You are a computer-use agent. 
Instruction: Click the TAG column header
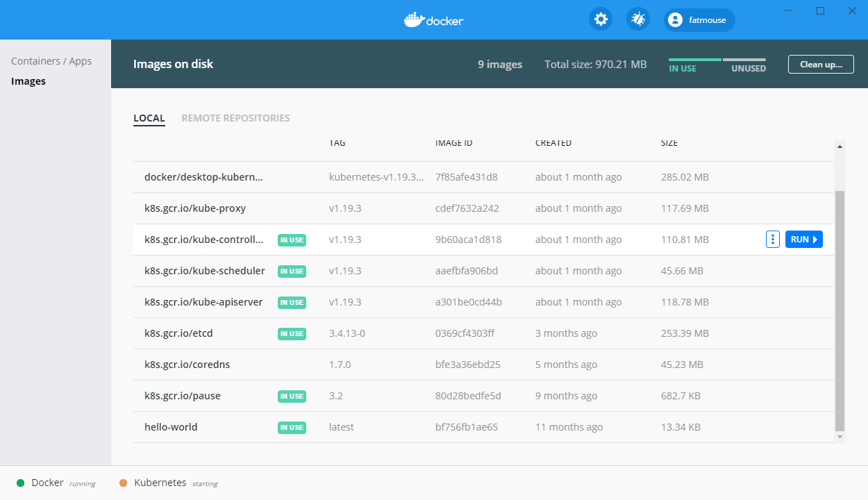[337, 143]
